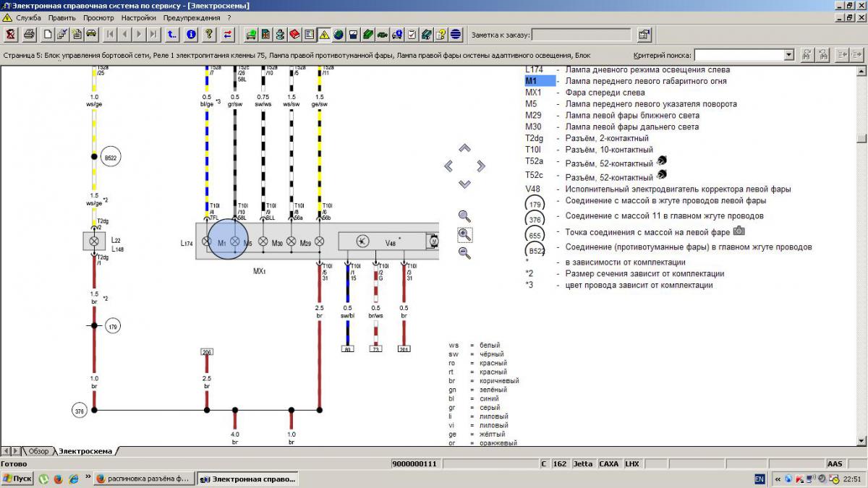Click the blue striped sphere toolbar icon
Image resolution: width=868 pixels, height=488 pixels.
[x=456, y=34]
